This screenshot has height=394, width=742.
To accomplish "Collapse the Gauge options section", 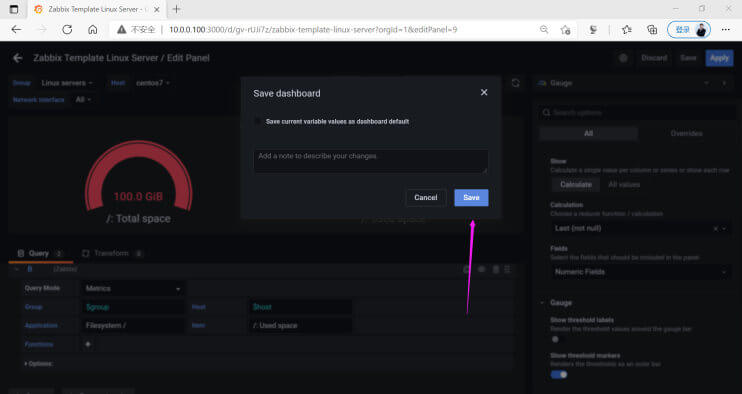I will pos(542,302).
